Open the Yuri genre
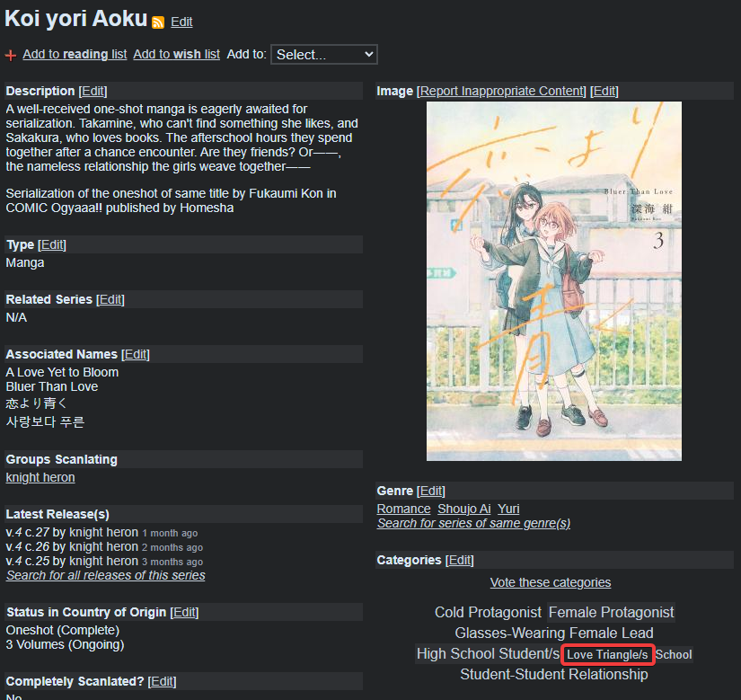 pyautogui.click(x=508, y=509)
